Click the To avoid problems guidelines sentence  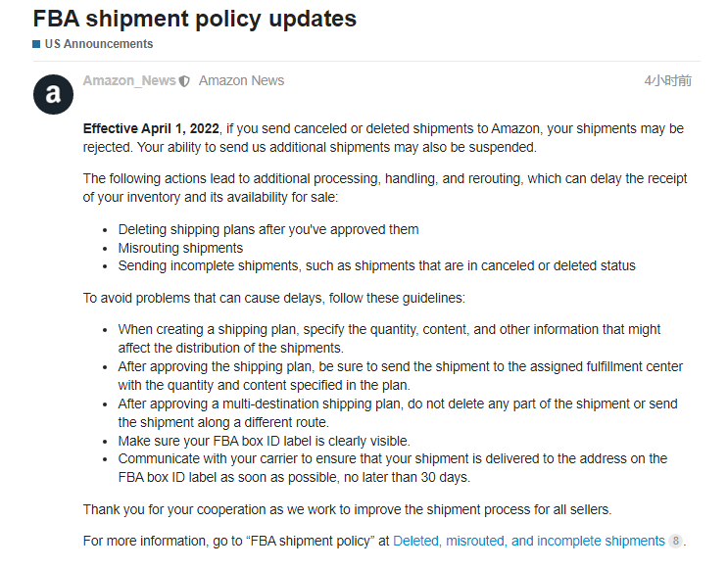click(274, 298)
